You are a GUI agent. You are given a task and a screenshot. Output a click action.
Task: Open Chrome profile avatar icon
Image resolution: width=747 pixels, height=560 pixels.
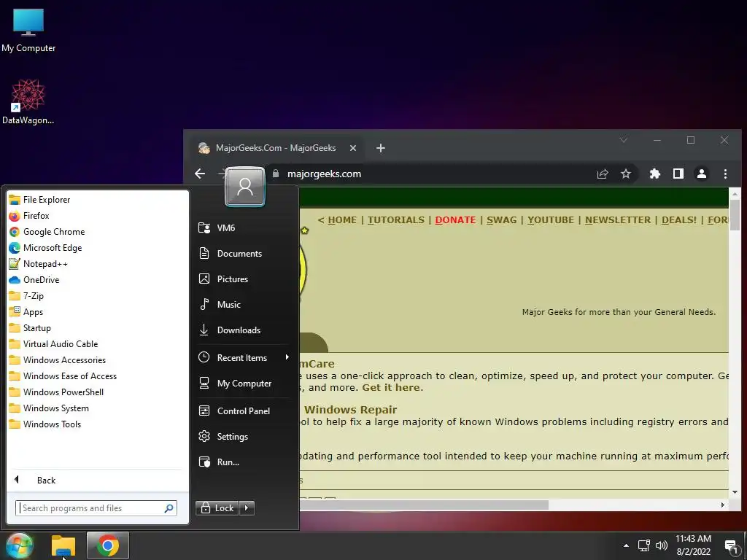pos(701,174)
